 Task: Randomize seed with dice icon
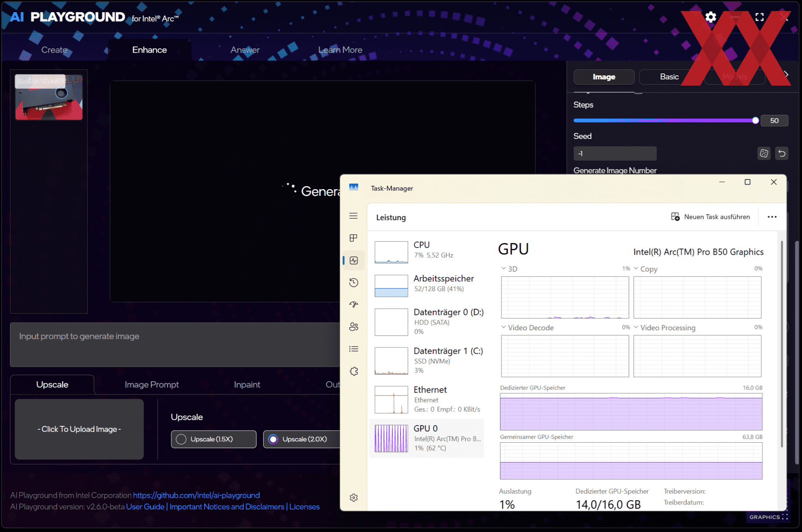[764, 153]
